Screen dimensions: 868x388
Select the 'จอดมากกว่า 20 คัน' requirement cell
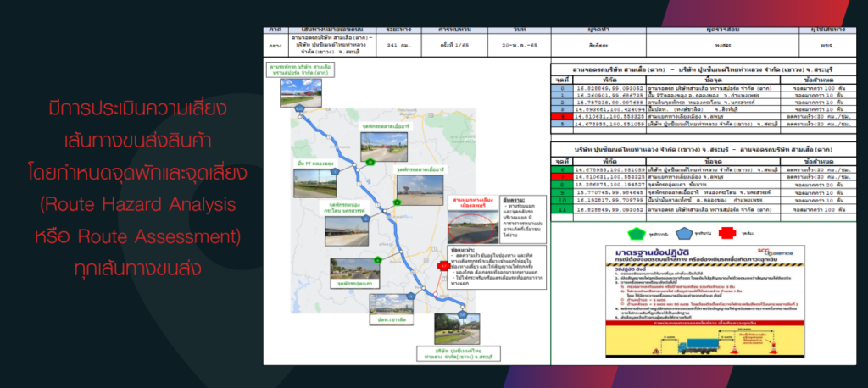pos(818,184)
